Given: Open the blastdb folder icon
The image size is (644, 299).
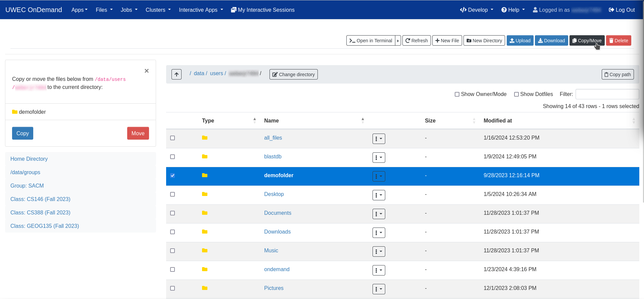Looking at the screenshot, I should pyautogui.click(x=205, y=157).
